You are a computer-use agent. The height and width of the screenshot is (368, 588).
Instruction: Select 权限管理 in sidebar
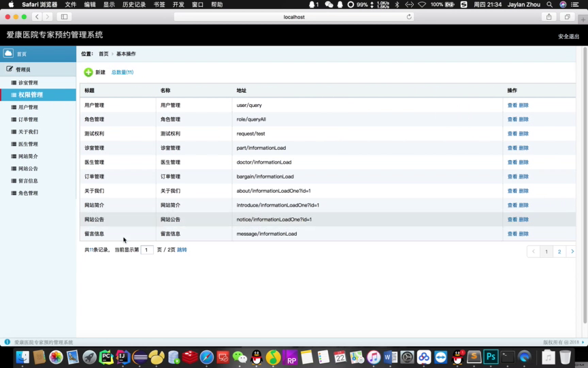point(38,95)
